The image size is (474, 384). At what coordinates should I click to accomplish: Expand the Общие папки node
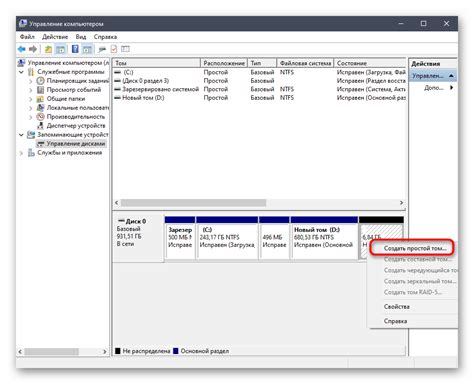(31, 99)
